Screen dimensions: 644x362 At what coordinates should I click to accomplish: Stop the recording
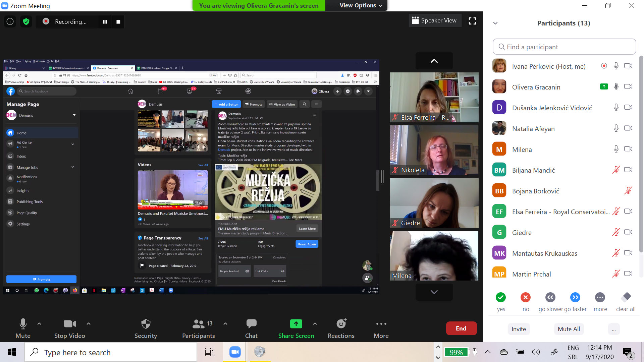click(x=118, y=22)
